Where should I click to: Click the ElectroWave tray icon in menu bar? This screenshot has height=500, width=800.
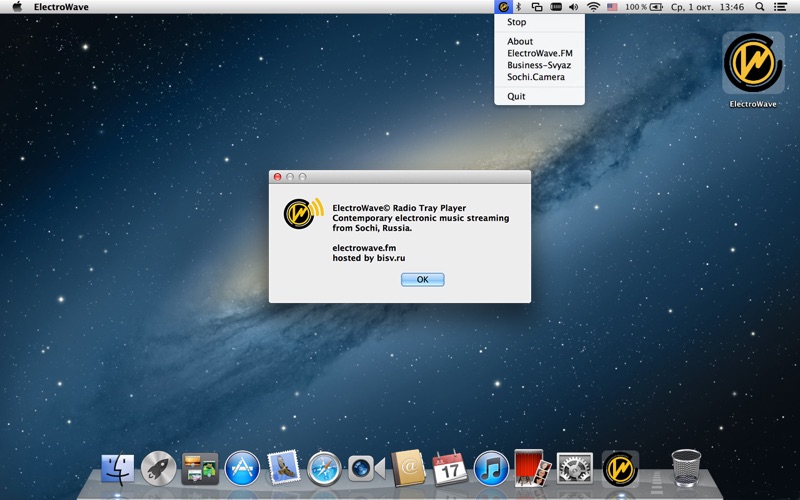pos(503,7)
